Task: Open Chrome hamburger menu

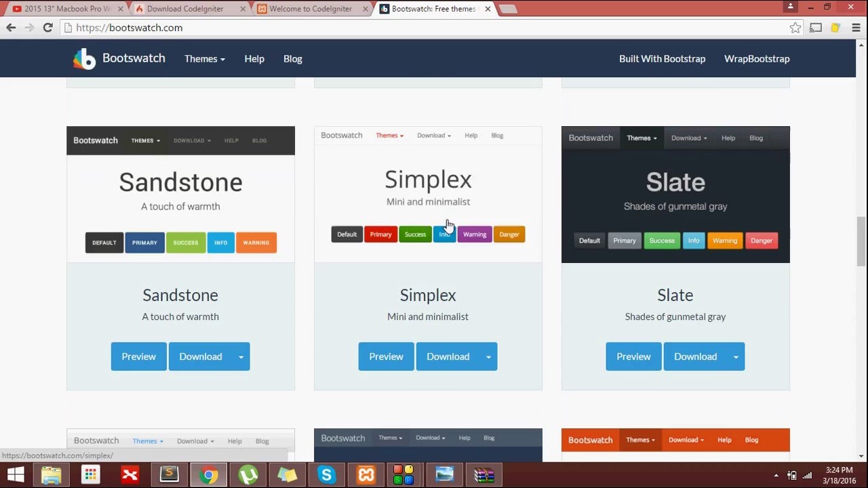Action: [856, 28]
